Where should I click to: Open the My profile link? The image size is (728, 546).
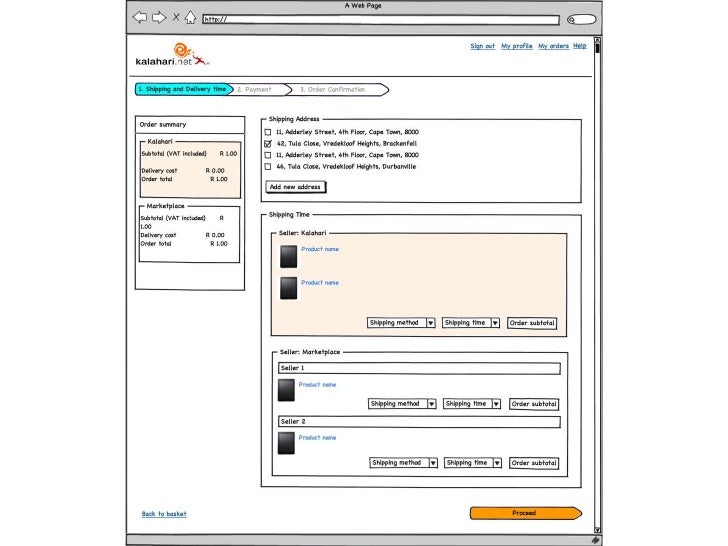(x=517, y=46)
